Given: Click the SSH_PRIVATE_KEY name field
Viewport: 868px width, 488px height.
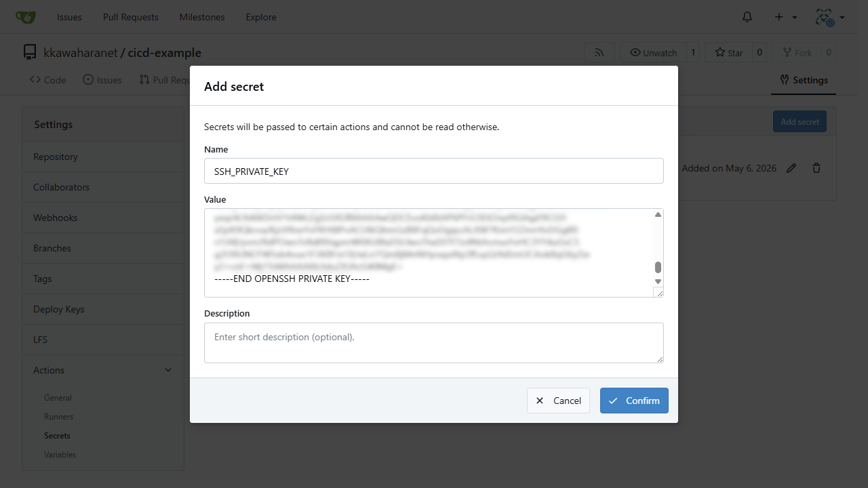Looking at the screenshot, I should pyautogui.click(x=434, y=171).
